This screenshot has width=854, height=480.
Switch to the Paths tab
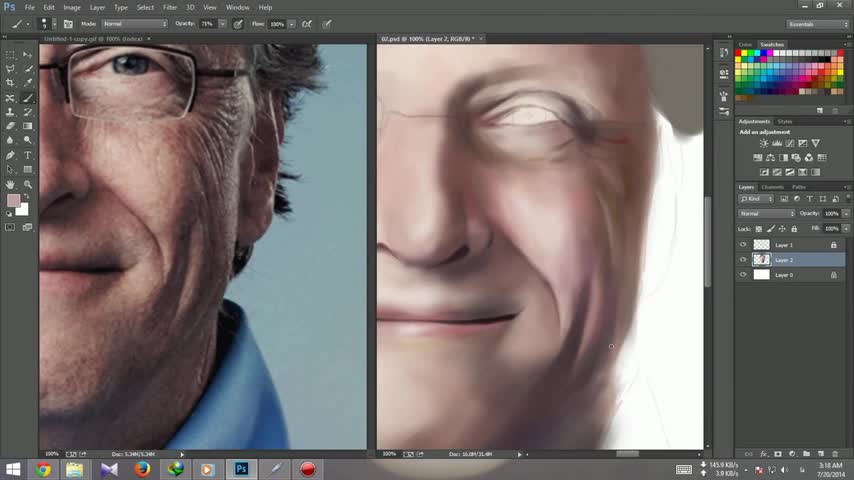click(x=799, y=187)
